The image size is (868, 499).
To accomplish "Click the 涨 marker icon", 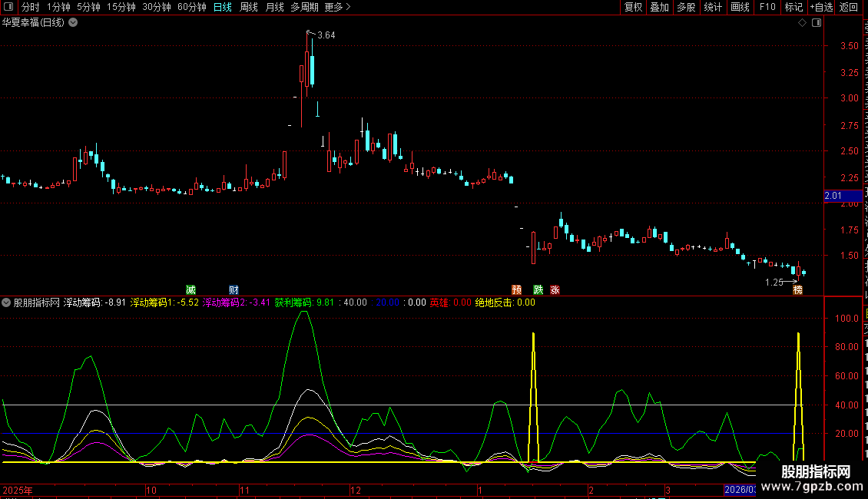I will 555,289.
